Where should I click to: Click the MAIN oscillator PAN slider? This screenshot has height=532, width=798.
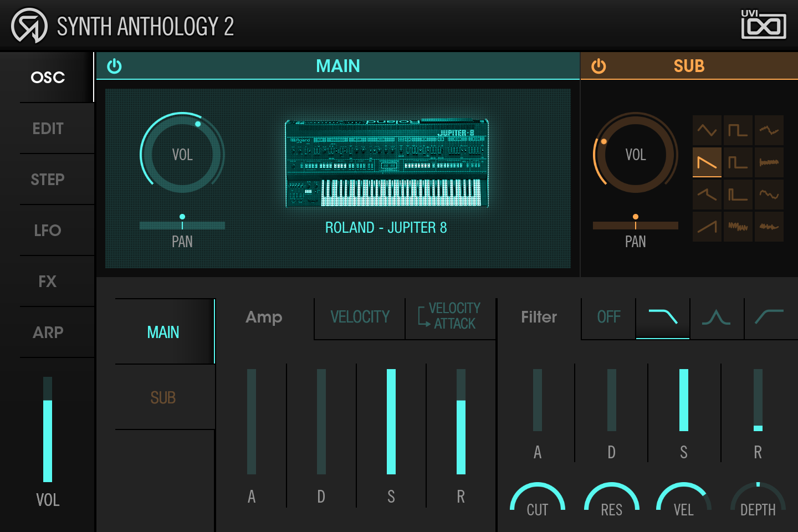tap(182, 225)
